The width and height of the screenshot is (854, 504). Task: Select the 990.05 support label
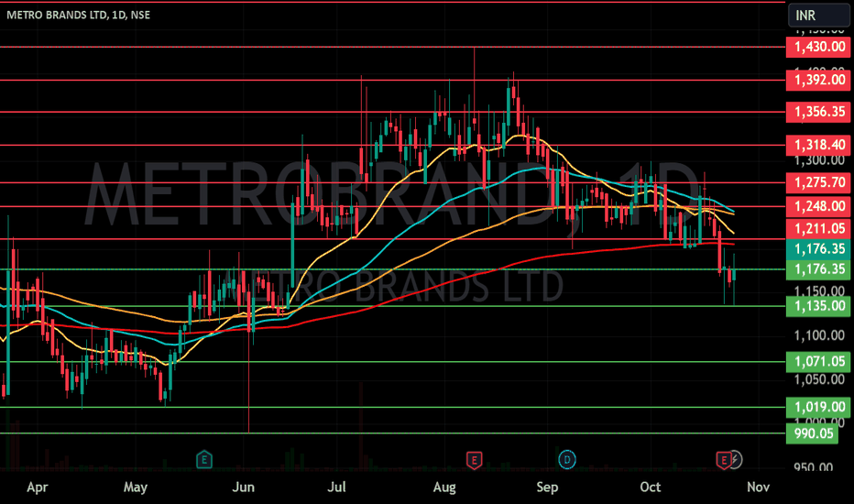(812, 433)
